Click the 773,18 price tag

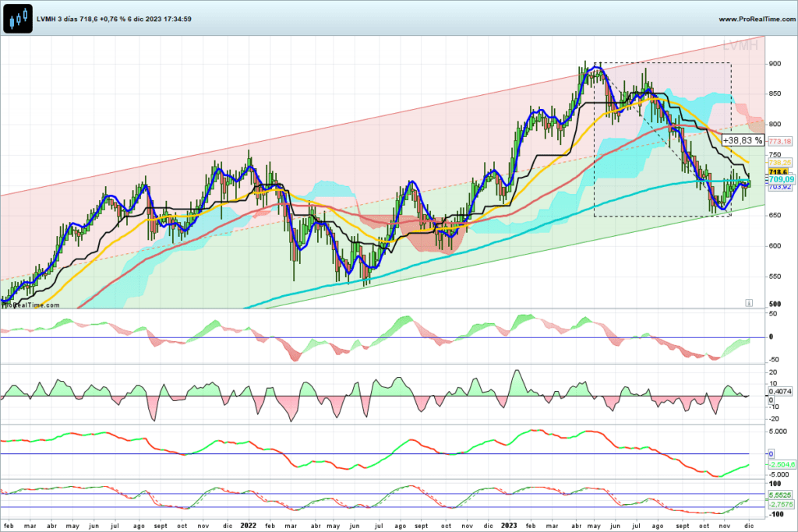[x=779, y=142]
